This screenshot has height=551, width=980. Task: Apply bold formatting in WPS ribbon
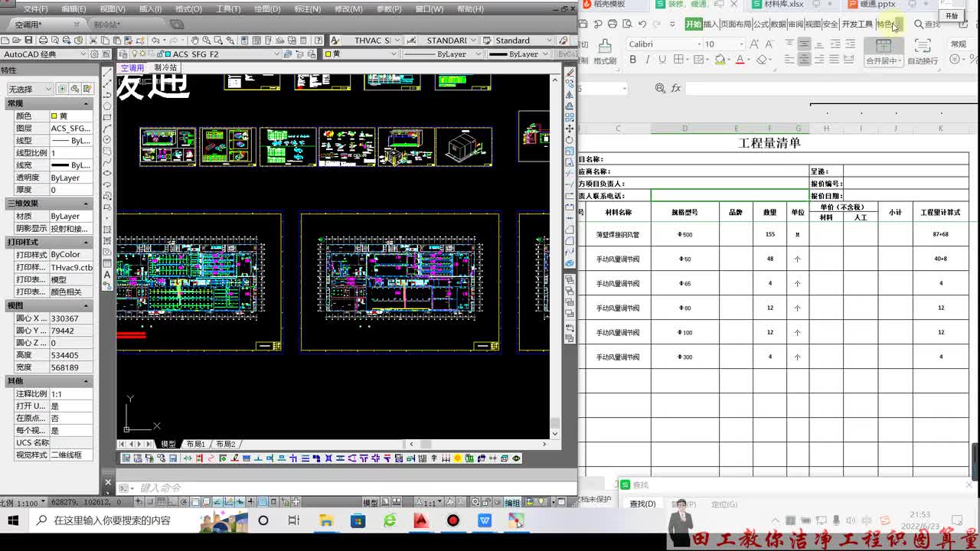pos(633,60)
